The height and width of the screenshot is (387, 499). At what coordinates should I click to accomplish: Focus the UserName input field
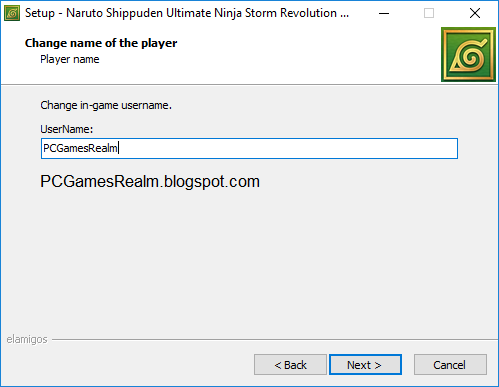click(249, 148)
